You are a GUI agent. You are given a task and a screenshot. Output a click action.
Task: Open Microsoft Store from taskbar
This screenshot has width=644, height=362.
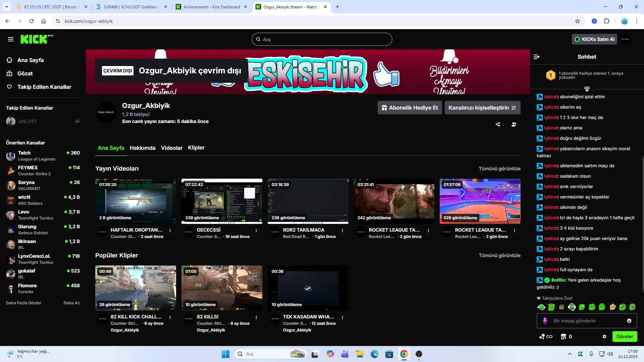[389, 354]
